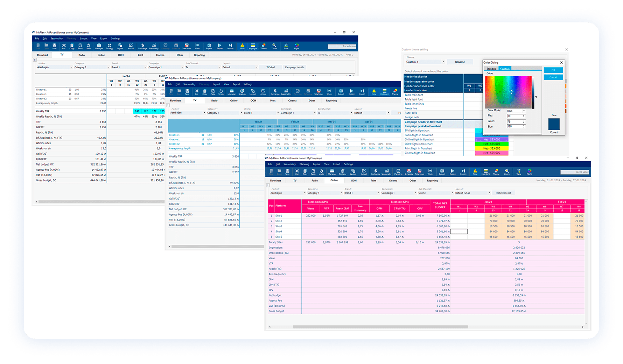This screenshot has height=364, width=623.
Task: Click Trace icon in front Online window toolbar
Action: pos(519,171)
